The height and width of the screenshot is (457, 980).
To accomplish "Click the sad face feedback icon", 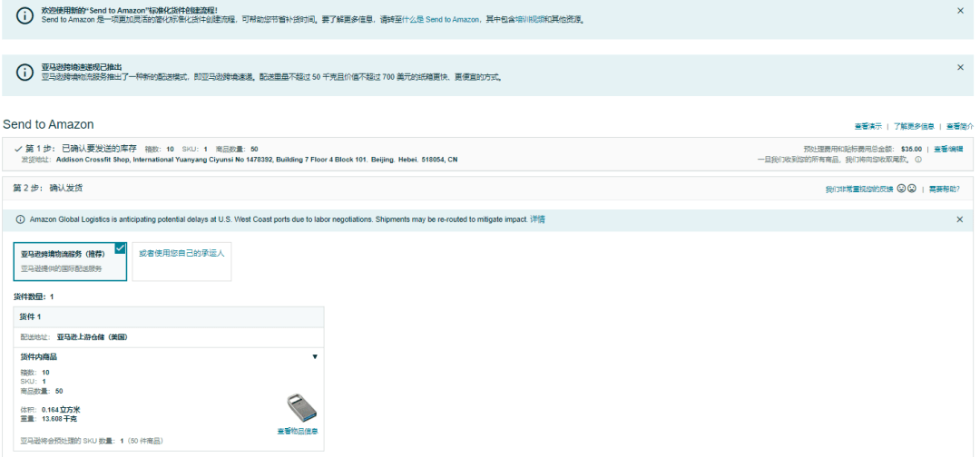I will (911, 189).
